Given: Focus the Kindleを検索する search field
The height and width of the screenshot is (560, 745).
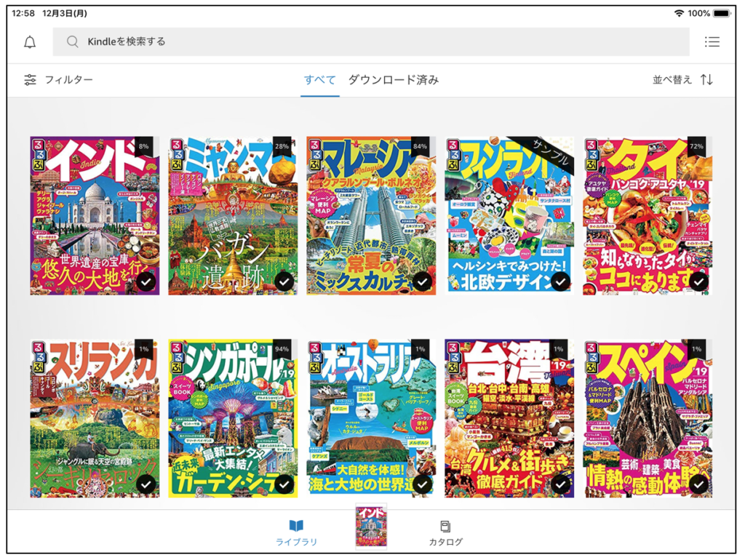Looking at the screenshot, I should (371, 41).
